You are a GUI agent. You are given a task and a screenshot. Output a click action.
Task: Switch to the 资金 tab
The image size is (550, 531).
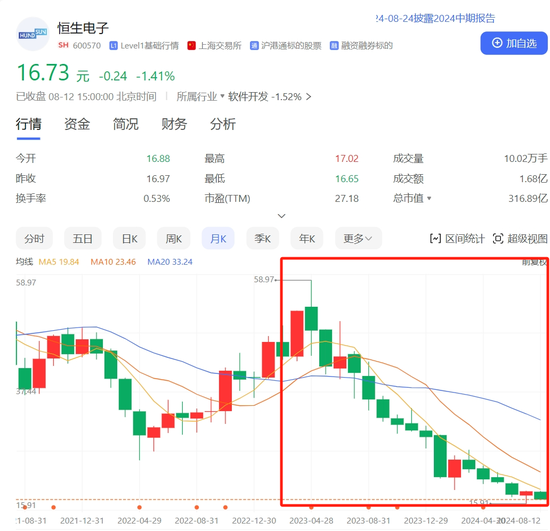coord(77,125)
